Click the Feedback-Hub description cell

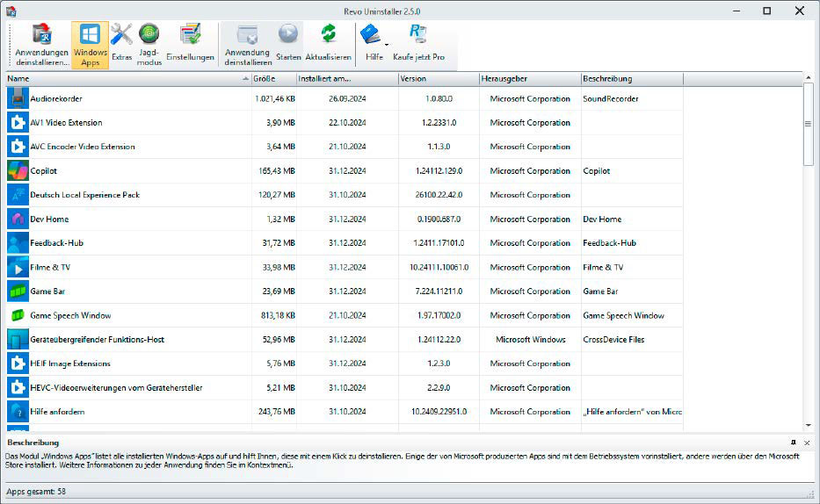point(610,243)
